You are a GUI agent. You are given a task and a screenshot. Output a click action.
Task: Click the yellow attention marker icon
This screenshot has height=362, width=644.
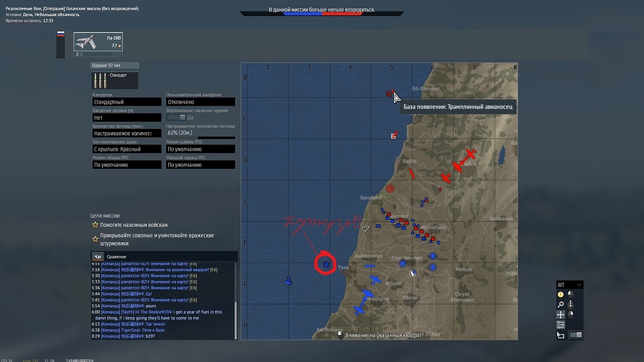pos(560,294)
